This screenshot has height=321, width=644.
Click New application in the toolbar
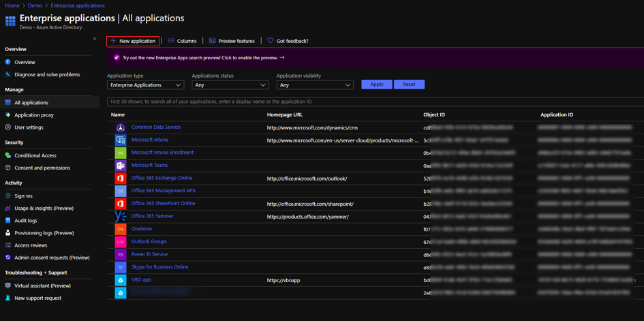[x=133, y=41]
